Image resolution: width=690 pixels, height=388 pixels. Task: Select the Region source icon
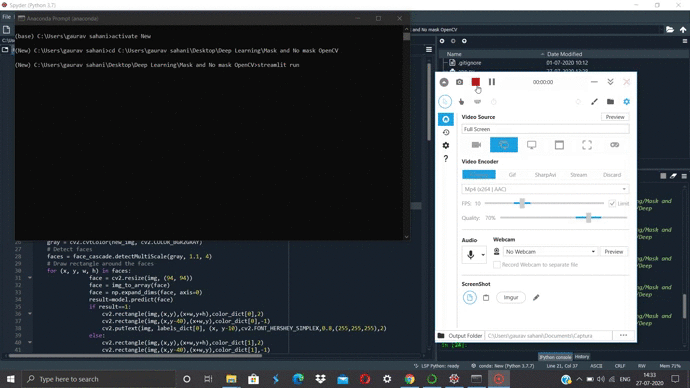pyautogui.click(x=587, y=145)
